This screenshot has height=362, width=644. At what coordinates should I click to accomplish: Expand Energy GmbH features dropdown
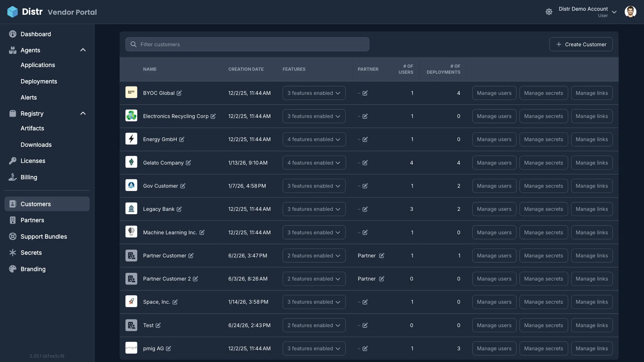point(314,139)
